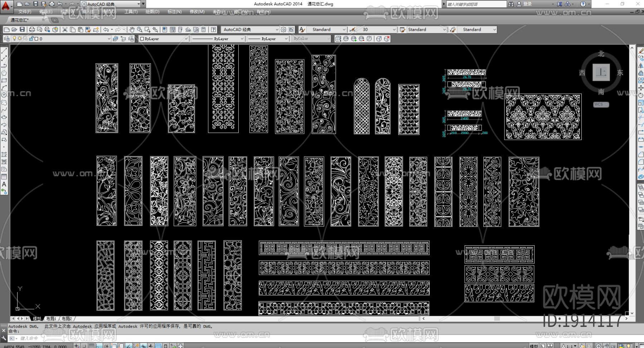The image size is (644, 348).
Task: Open Layer Properties Manager icon
Action: click(7, 39)
